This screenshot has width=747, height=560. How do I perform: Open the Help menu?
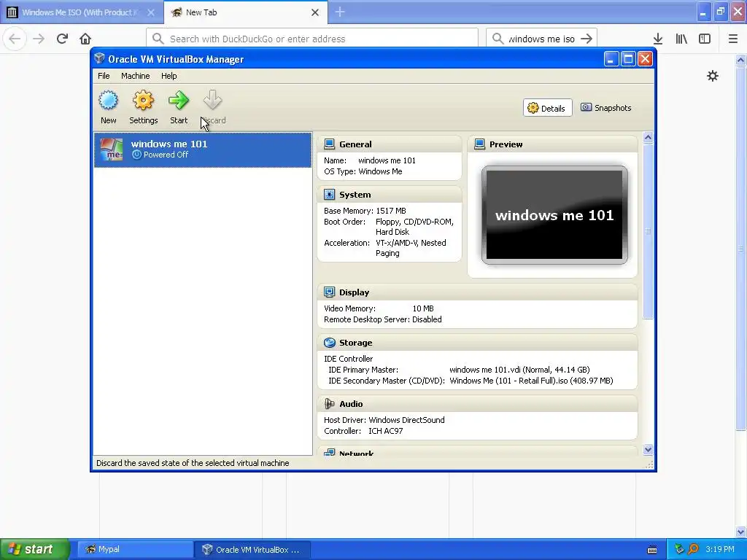[169, 76]
